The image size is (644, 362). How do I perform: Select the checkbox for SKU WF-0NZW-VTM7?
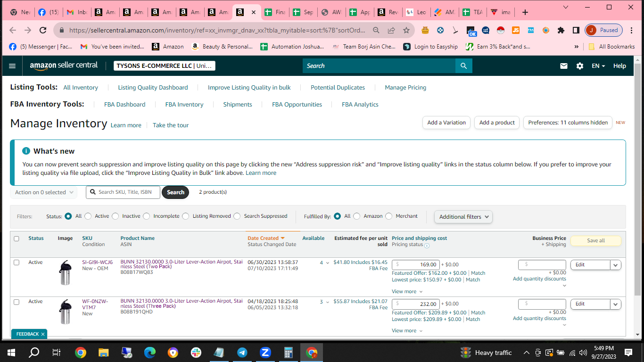tap(17, 302)
